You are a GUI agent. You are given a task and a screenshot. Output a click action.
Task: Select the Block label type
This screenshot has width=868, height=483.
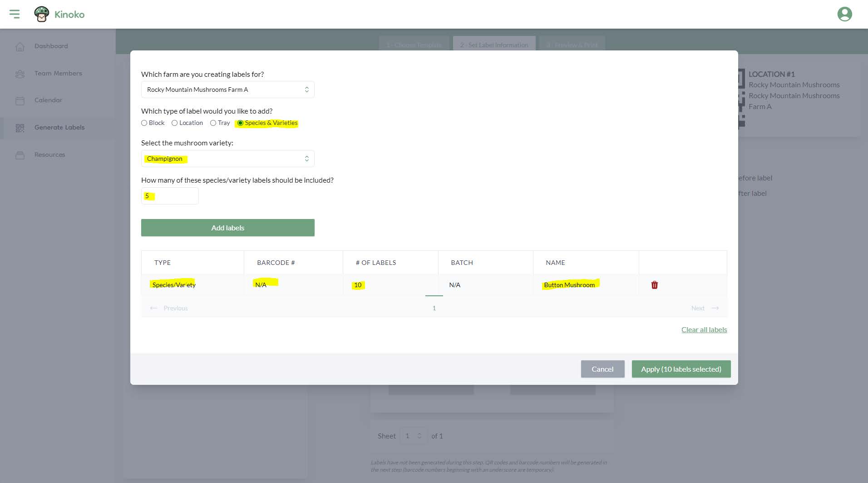pyautogui.click(x=144, y=123)
